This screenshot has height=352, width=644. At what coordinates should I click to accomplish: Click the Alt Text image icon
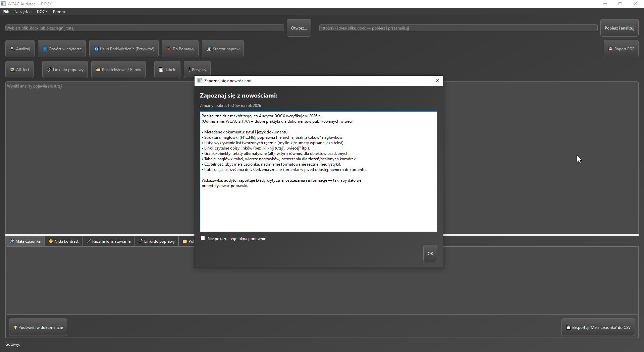(x=12, y=69)
